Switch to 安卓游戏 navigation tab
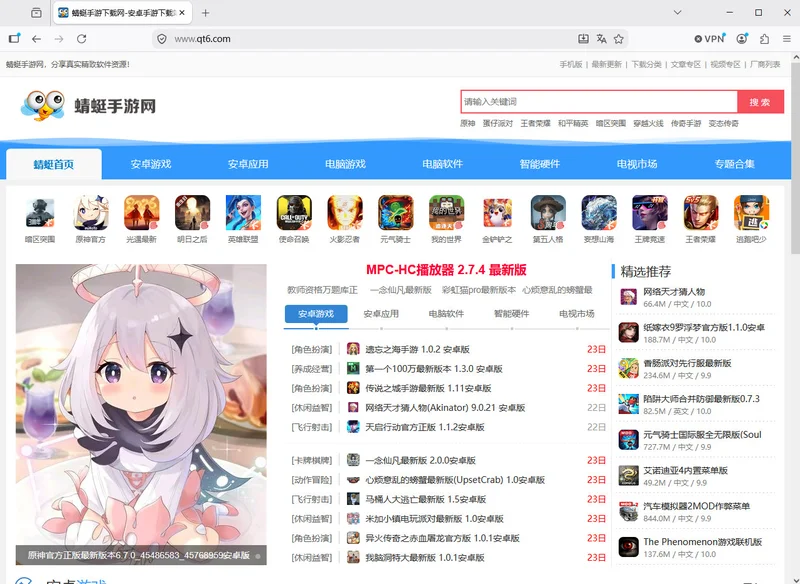 pyautogui.click(x=151, y=164)
